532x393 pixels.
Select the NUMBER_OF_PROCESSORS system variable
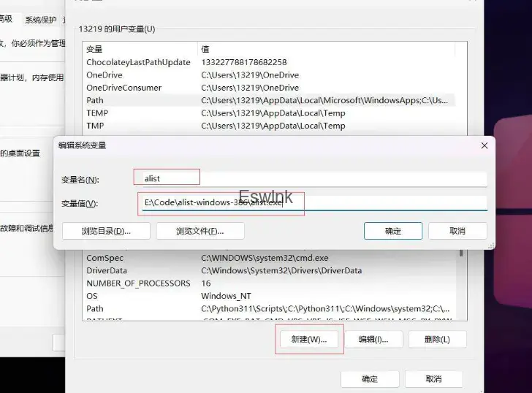[x=138, y=283]
